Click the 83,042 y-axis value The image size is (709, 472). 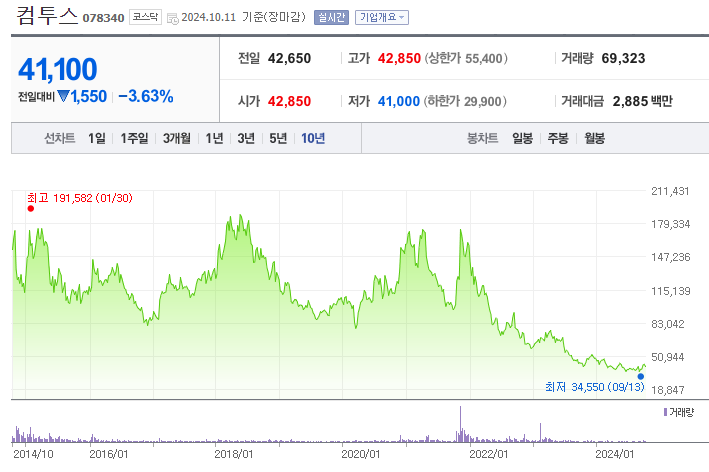[x=668, y=324]
